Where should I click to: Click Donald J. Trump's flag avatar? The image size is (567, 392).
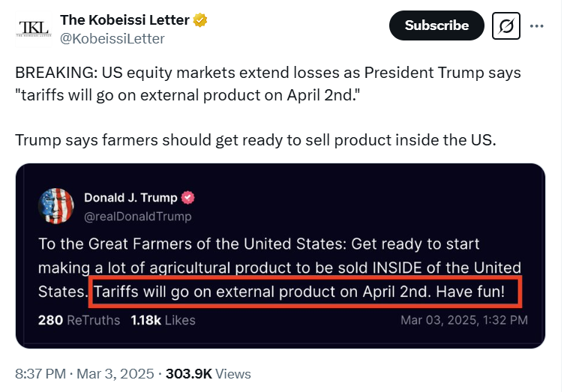coord(55,207)
